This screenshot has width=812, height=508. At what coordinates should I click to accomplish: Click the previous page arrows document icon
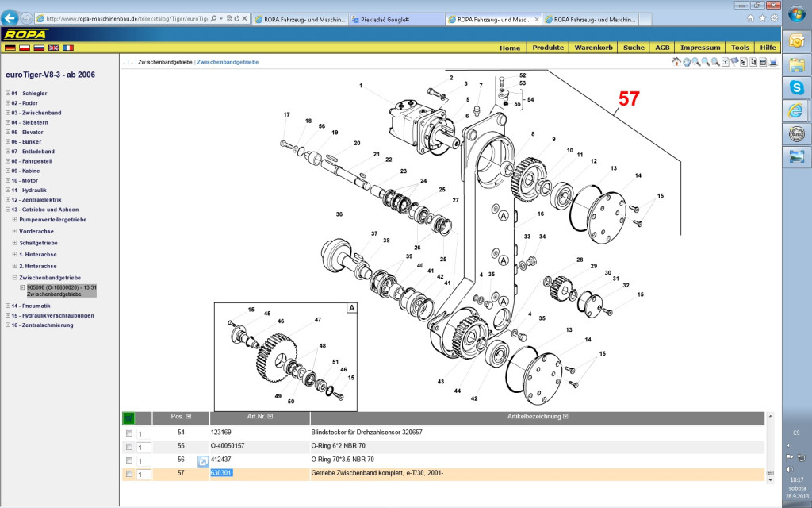[744, 62]
